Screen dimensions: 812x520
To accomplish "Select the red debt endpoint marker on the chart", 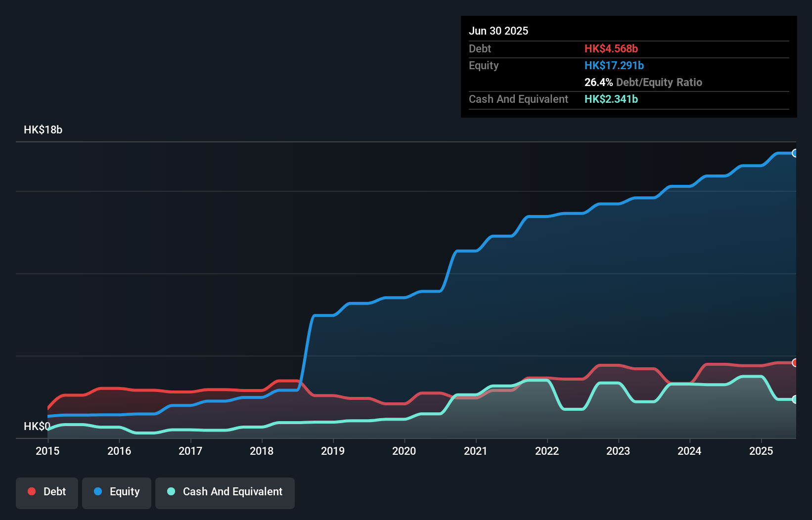I will [x=795, y=363].
